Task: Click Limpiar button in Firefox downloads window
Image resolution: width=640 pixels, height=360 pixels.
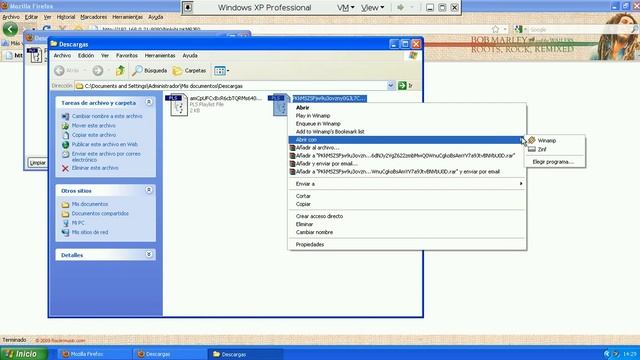Action: [37, 162]
